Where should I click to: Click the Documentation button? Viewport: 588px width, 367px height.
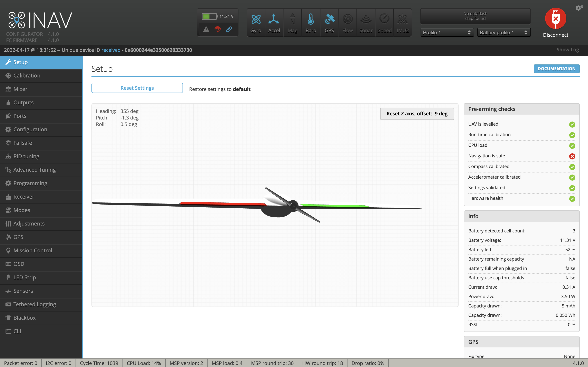tap(556, 69)
